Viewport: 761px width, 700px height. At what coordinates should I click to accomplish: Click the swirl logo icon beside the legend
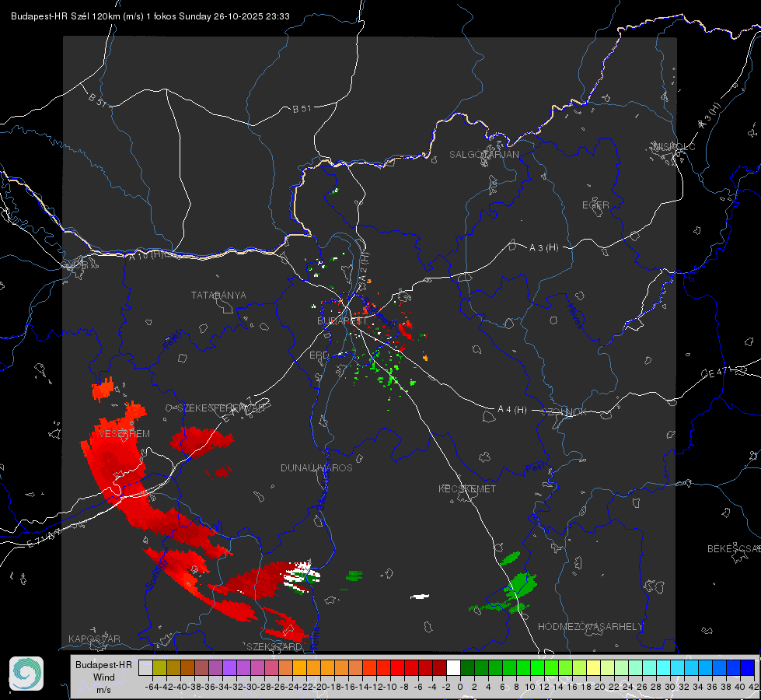(x=26, y=674)
